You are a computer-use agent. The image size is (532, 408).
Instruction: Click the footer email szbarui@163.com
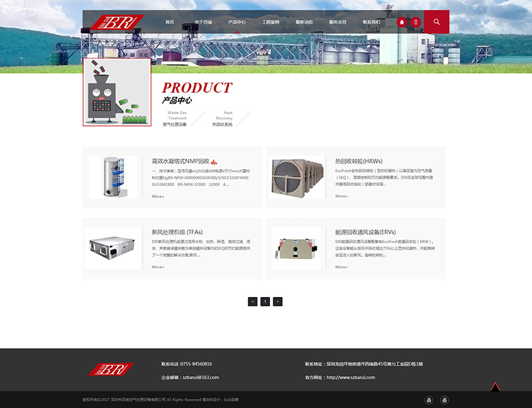coord(201,377)
